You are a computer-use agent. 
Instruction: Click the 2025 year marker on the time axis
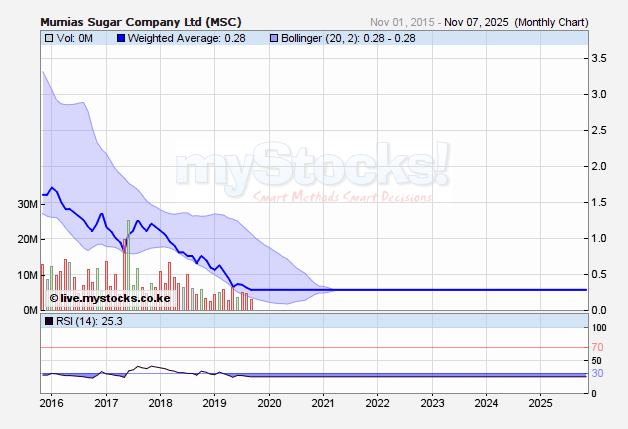[539, 403]
